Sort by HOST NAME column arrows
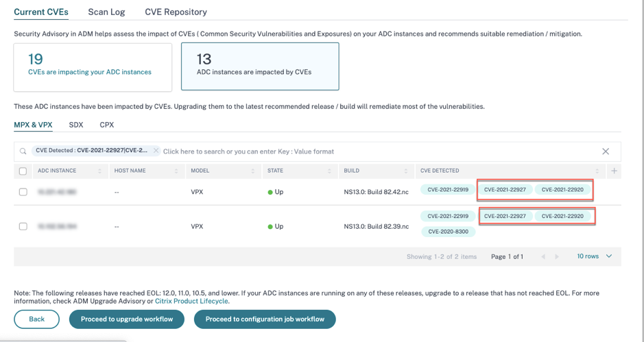The width and height of the screenshot is (644, 342). point(176,171)
